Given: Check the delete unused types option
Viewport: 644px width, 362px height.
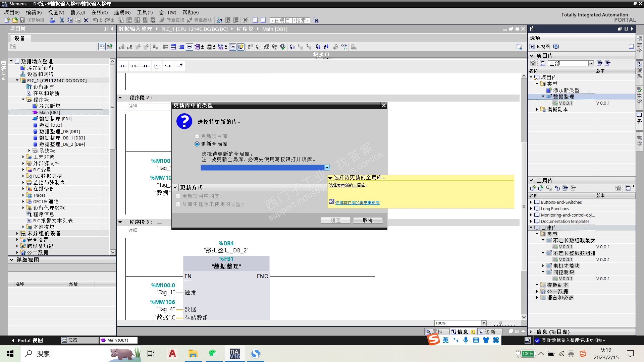Looking at the screenshot, I should coord(178,204).
